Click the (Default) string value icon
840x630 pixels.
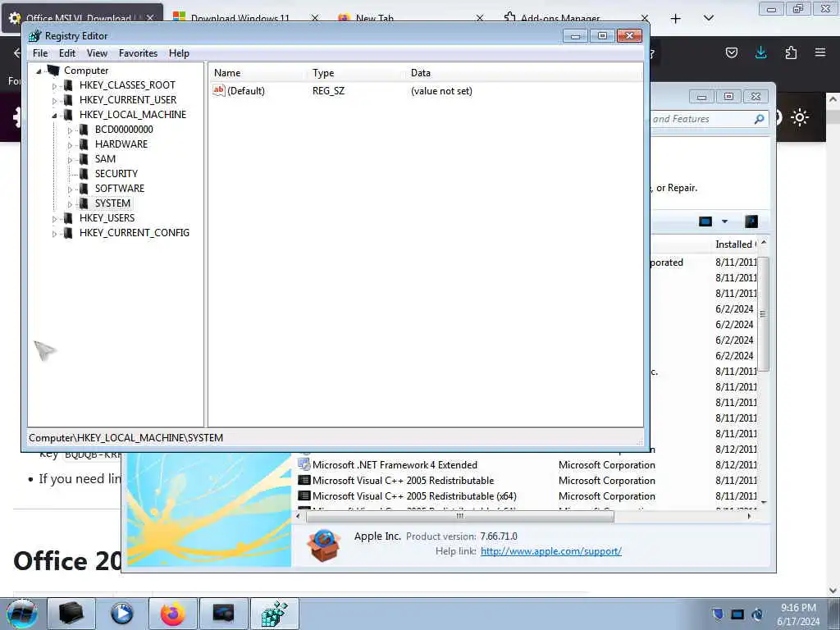point(218,90)
